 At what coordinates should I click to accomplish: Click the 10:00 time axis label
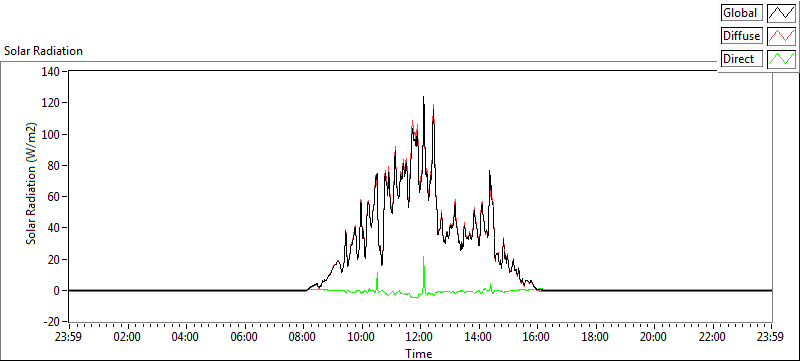pos(362,337)
